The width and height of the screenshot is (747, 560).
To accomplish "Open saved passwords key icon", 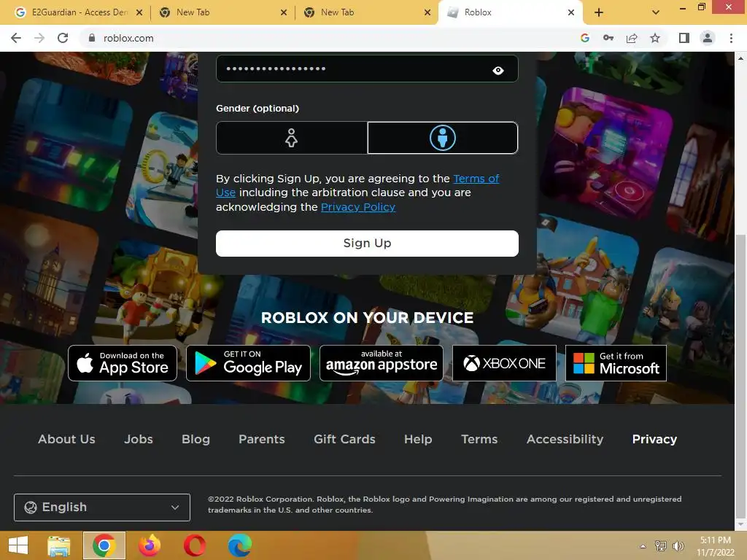I will [608, 38].
